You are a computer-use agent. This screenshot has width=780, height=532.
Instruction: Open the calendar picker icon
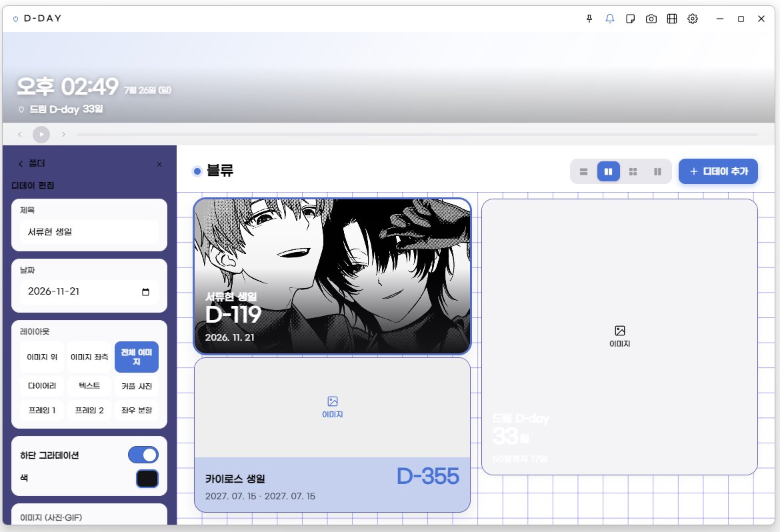[146, 292]
